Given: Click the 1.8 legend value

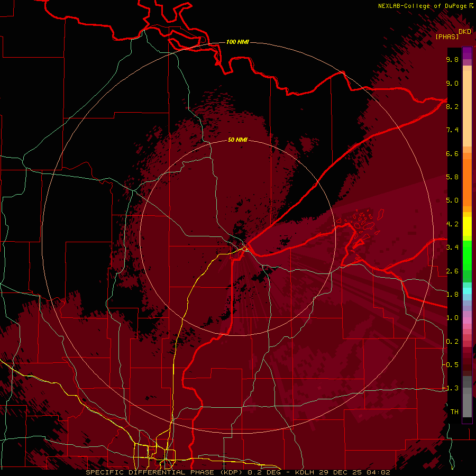Looking at the screenshot, I should point(452,295).
